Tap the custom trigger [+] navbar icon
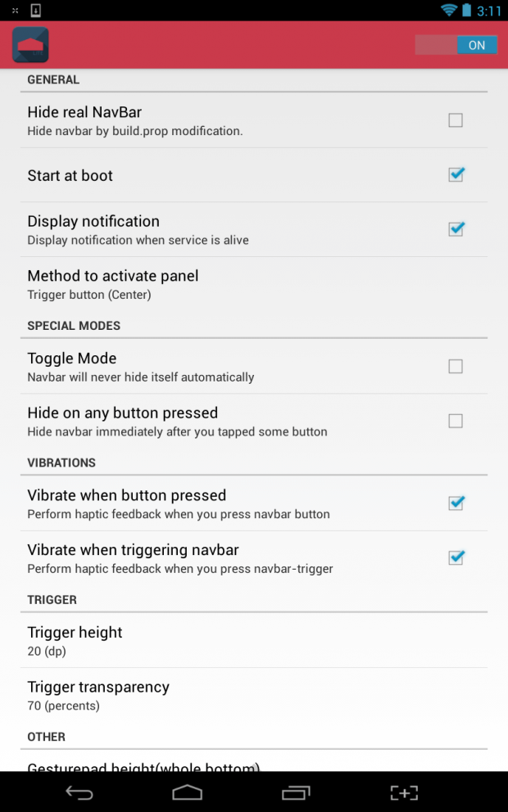The image size is (508, 812). click(403, 792)
